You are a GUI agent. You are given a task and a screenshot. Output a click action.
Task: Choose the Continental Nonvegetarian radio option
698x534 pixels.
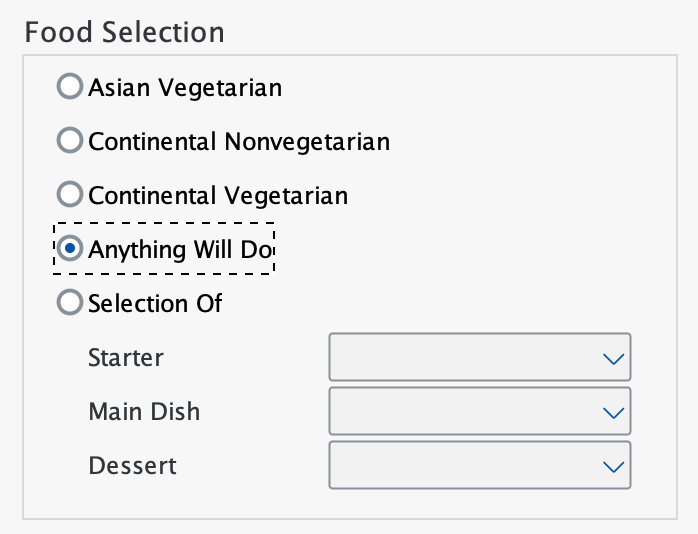[x=70, y=141]
